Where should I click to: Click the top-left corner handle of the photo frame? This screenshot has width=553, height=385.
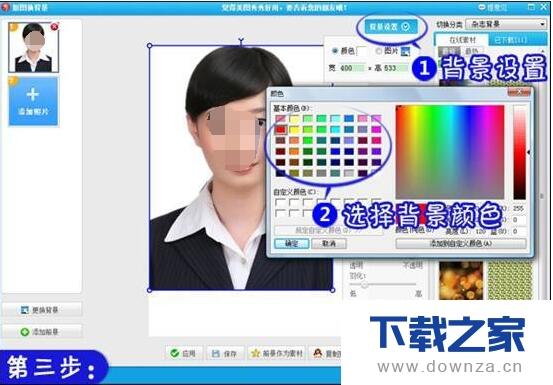click(x=150, y=45)
